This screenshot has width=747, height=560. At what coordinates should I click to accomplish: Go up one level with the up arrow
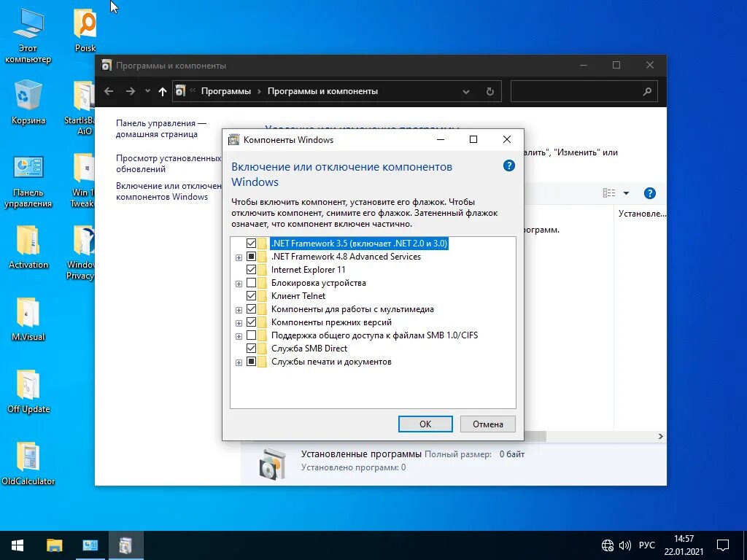[163, 91]
